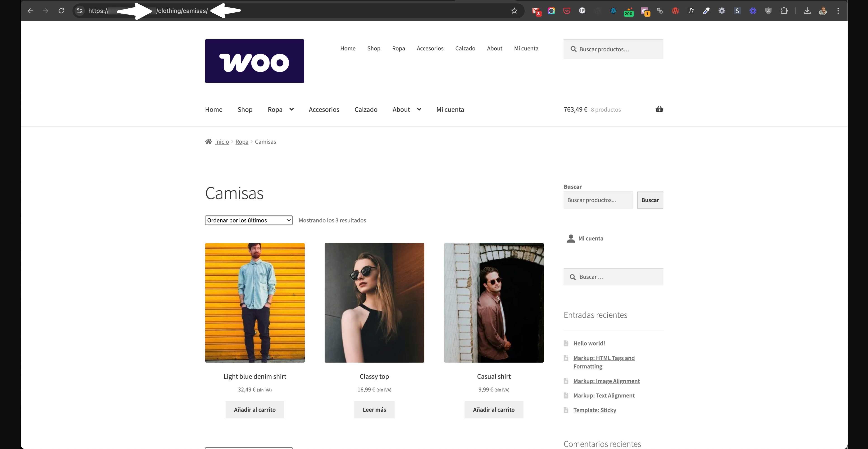Open the Stylus extension
Image resolution: width=868 pixels, height=449 pixels.
(737, 10)
